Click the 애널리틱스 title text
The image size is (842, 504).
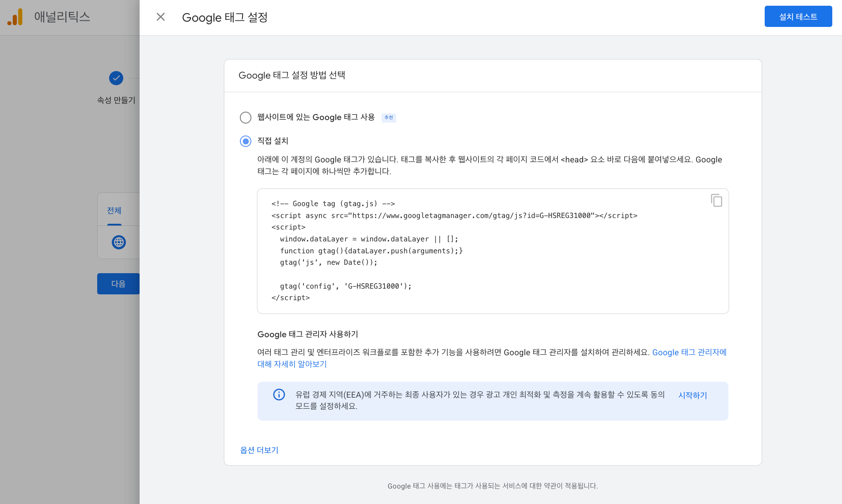[x=62, y=17]
